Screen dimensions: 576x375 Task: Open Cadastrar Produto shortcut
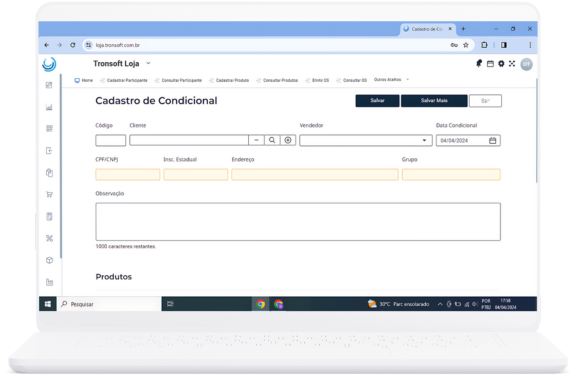tap(229, 80)
